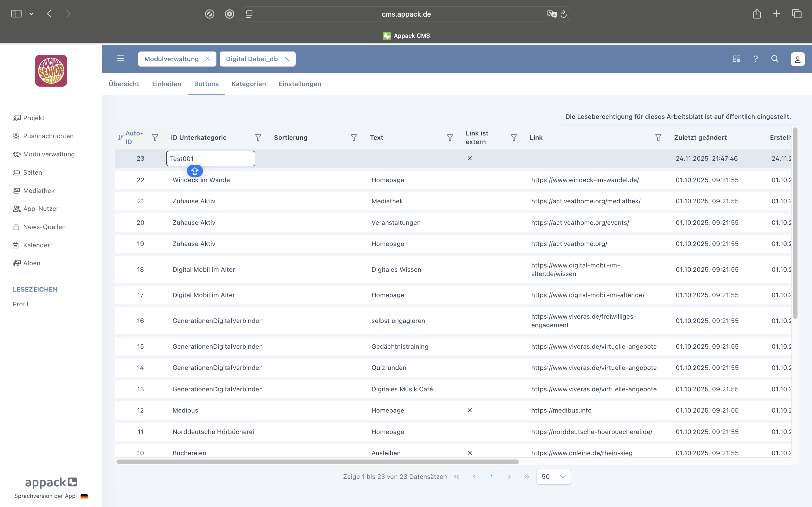The height and width of the screenshot is (507, 812).
Task: Click the horizontal scrollbar under the table
Action: (x=317, y=462)
